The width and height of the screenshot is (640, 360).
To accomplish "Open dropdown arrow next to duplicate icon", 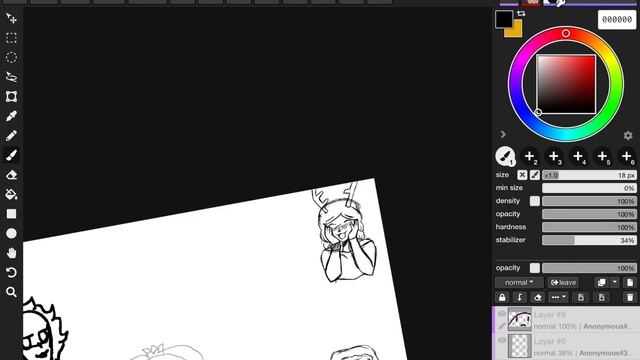I will pos(615,282).
